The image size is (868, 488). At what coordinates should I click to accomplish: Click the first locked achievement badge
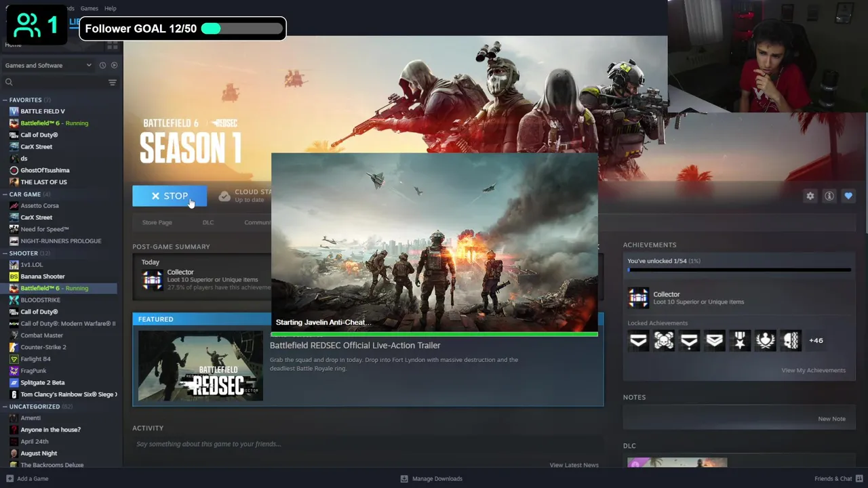coord(638,340)
